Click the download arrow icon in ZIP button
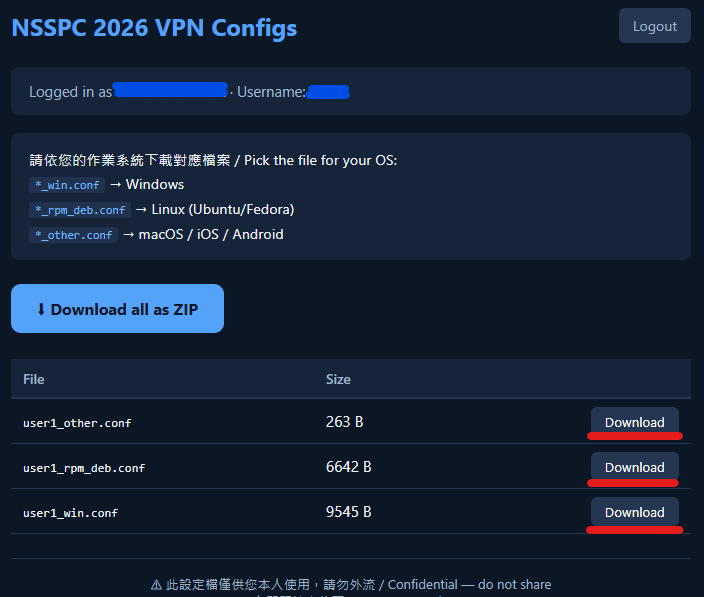This screenshot has width=704, height=597. (x=41, y=309)
